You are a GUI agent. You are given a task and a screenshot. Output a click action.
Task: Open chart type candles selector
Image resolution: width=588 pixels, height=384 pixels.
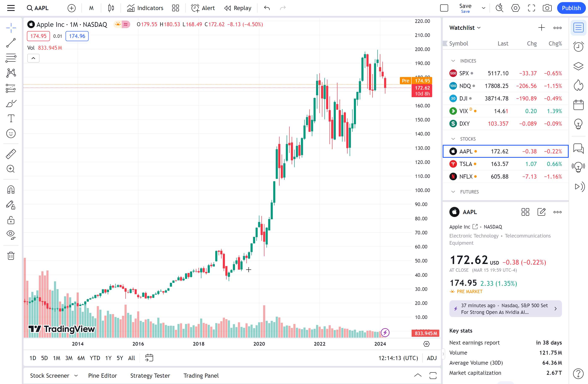(111, 8)
